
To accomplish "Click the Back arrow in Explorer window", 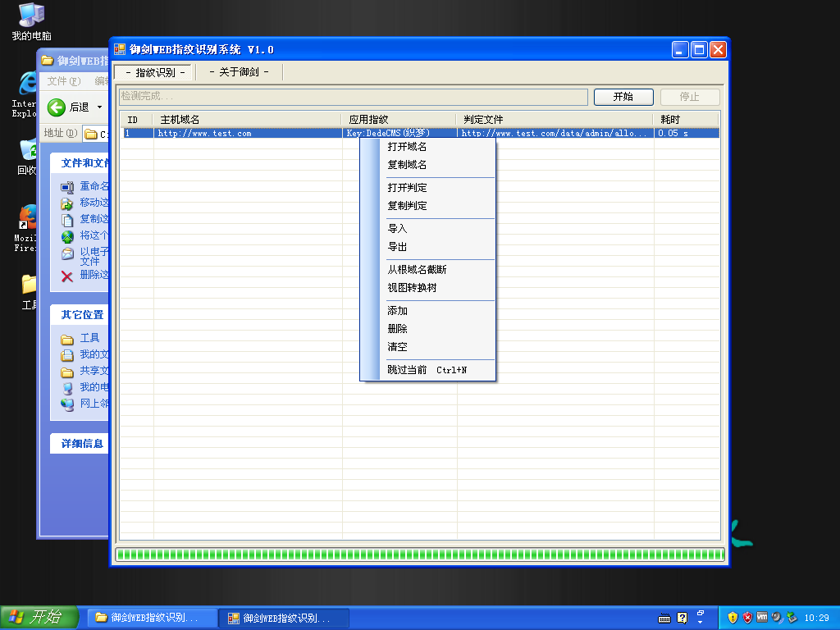I will (57, 107).
